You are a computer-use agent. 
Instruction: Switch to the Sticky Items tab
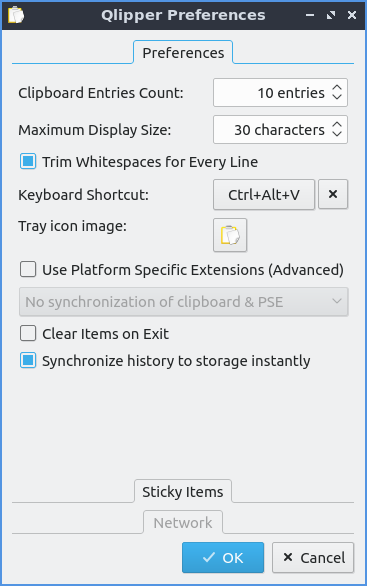[x=183, y=491]
